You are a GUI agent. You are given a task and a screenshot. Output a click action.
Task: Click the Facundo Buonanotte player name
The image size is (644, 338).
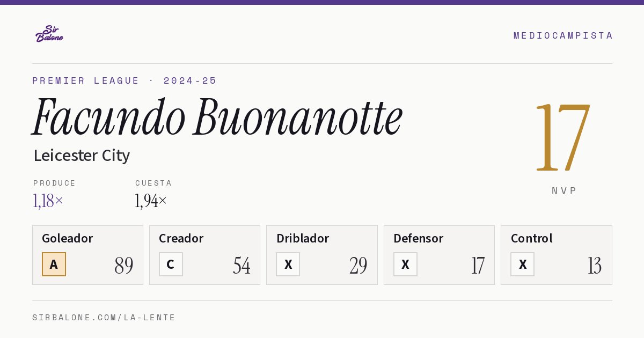217,117
